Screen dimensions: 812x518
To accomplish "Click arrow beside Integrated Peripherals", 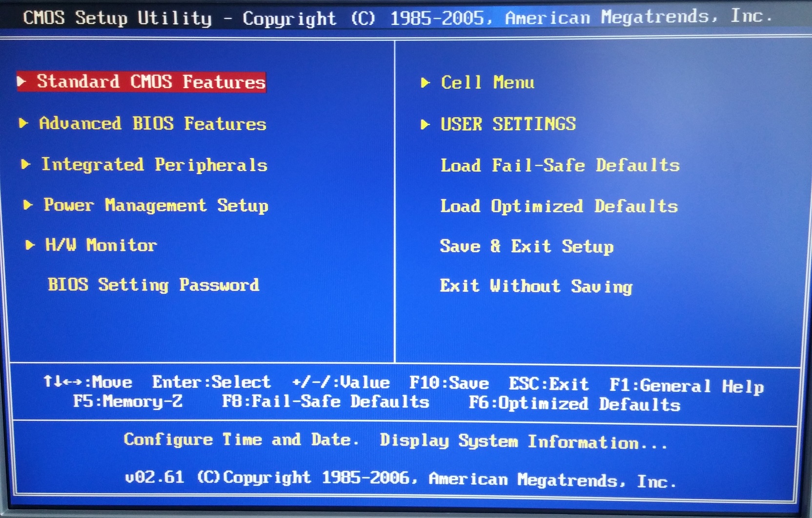I will 26,164.
